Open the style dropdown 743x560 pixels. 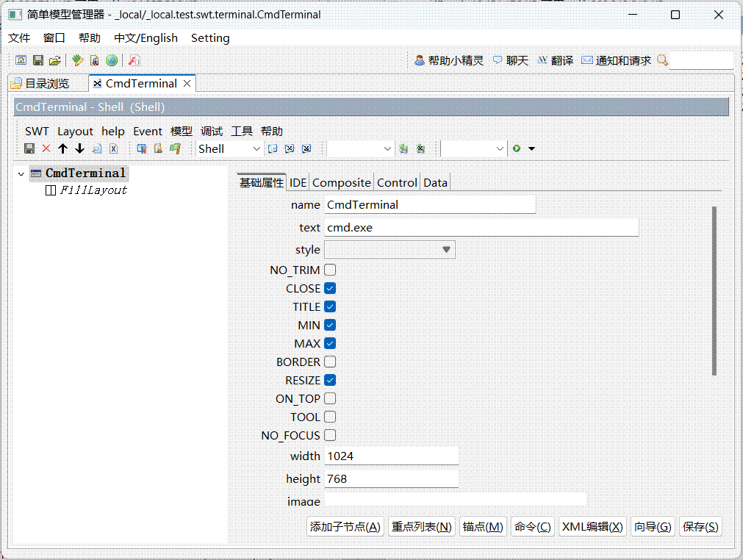tap(390, 250)
